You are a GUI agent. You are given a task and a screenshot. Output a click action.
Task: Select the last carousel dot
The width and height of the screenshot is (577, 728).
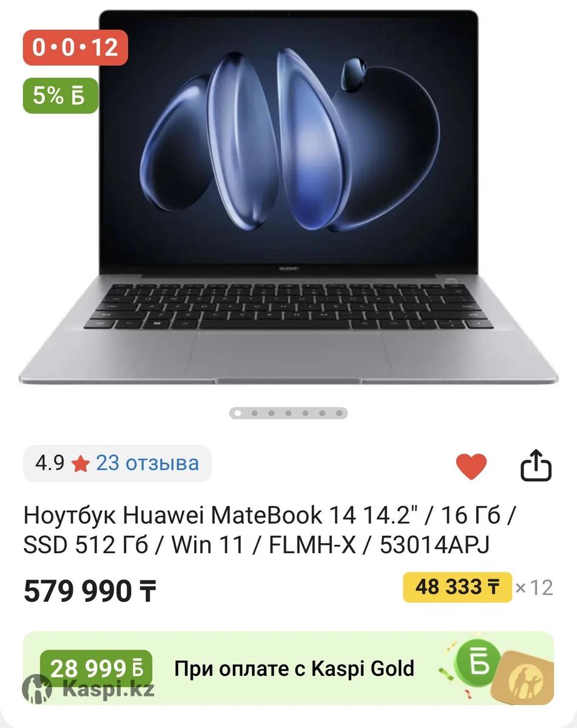click(x=340, y=413)
